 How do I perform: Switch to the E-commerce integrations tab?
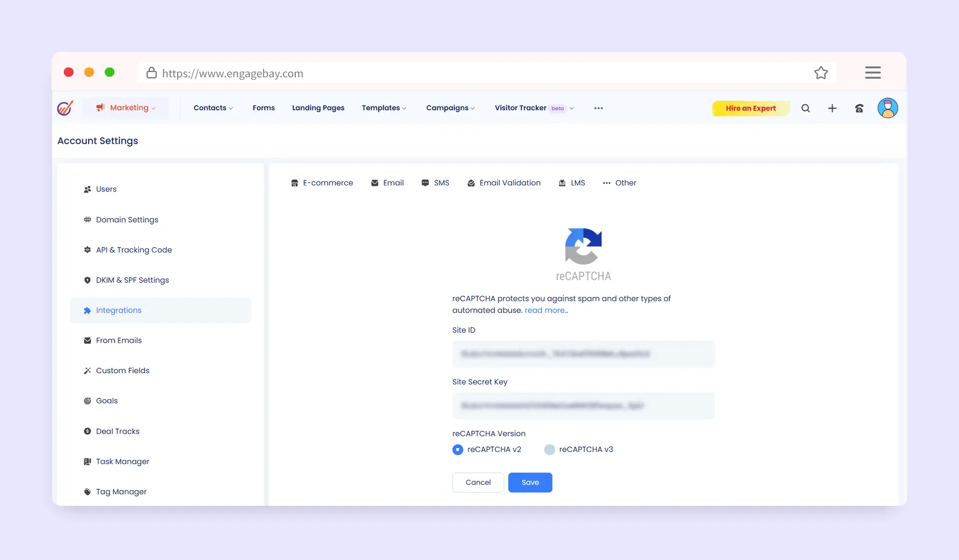click(x=322, y=183)
